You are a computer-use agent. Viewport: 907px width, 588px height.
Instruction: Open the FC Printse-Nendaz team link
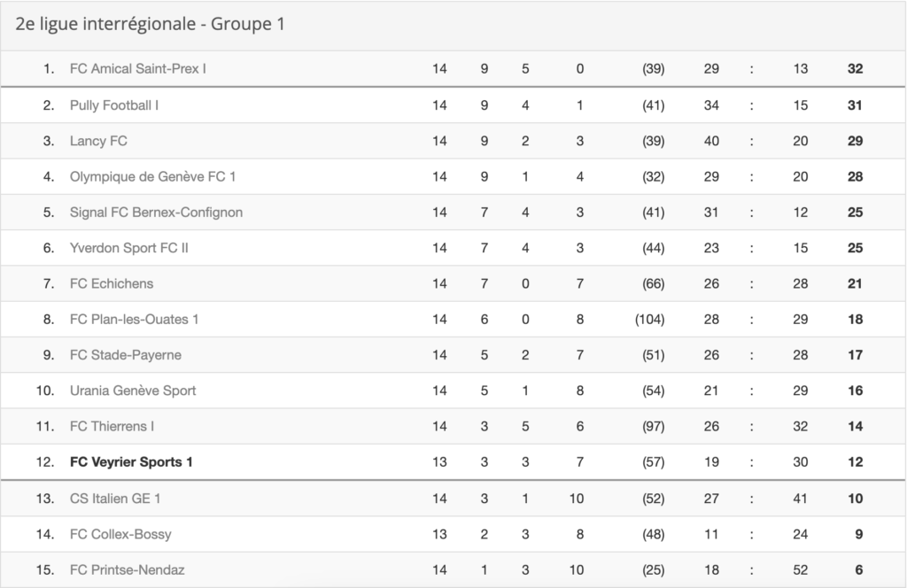point(128,570)
